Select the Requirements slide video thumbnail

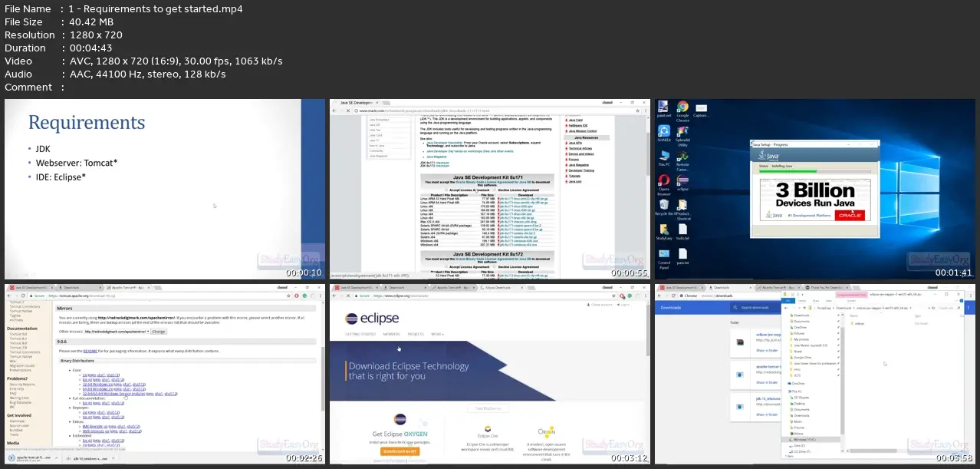tap(165, 189)
